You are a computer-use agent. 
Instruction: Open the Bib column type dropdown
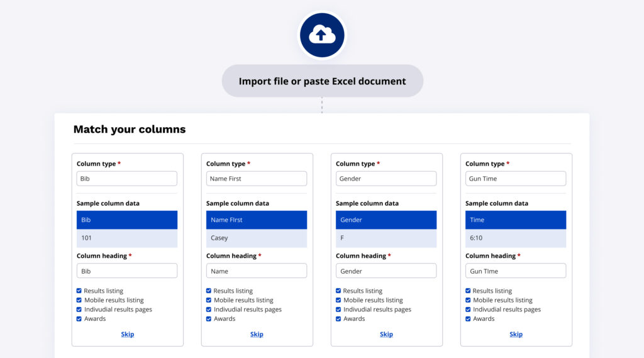click(127, 179)
